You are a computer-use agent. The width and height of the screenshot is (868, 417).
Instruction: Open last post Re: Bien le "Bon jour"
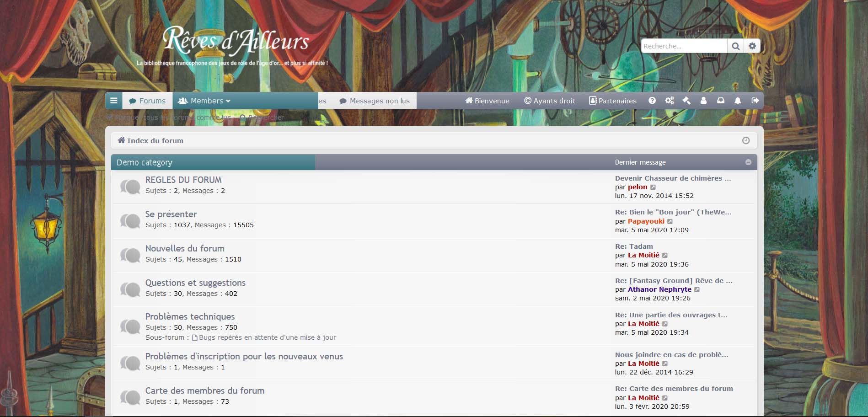(x=673, y=212)
